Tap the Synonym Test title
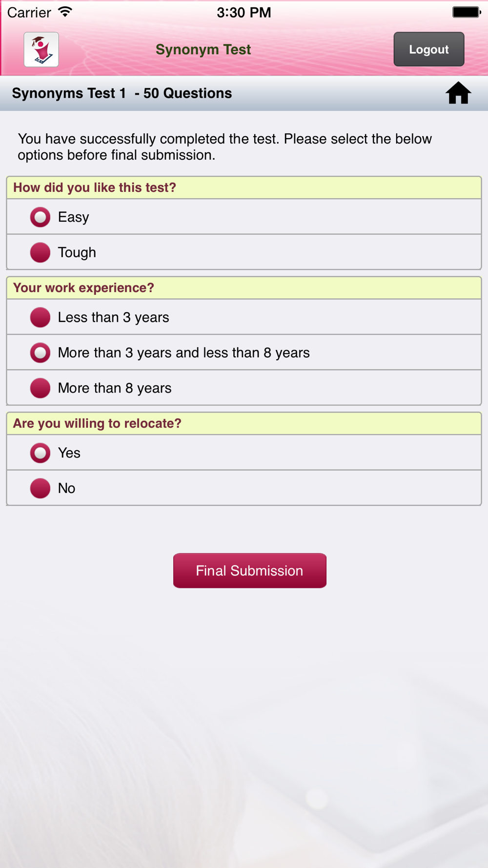Viewport: 488px width, 868px height. pyautogui.click(x=203, y=49)
